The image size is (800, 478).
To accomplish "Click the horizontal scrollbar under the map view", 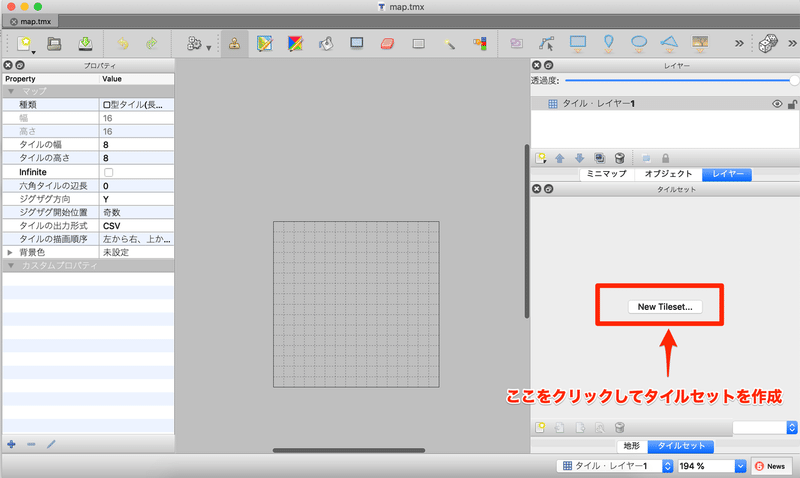I will coord(348,450).
